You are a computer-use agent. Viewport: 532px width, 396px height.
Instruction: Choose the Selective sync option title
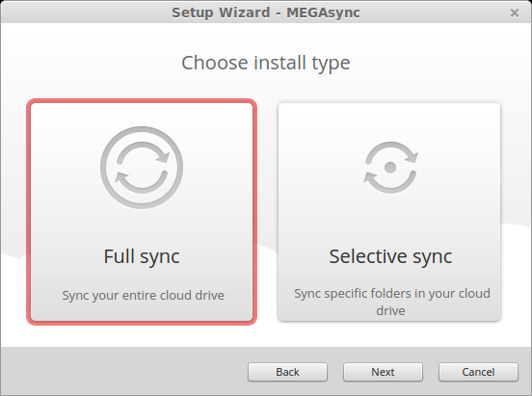[390, 256]
